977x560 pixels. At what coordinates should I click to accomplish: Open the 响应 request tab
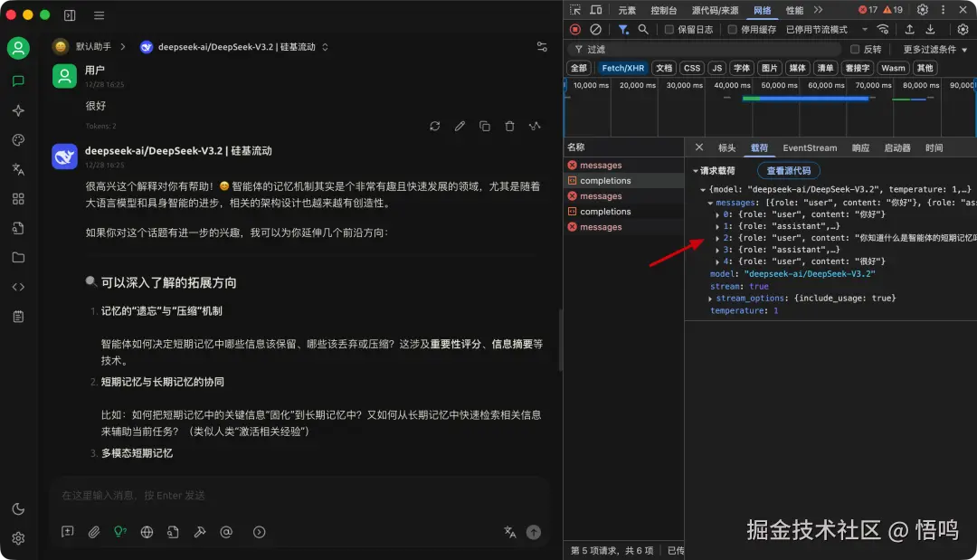point(860,147)
